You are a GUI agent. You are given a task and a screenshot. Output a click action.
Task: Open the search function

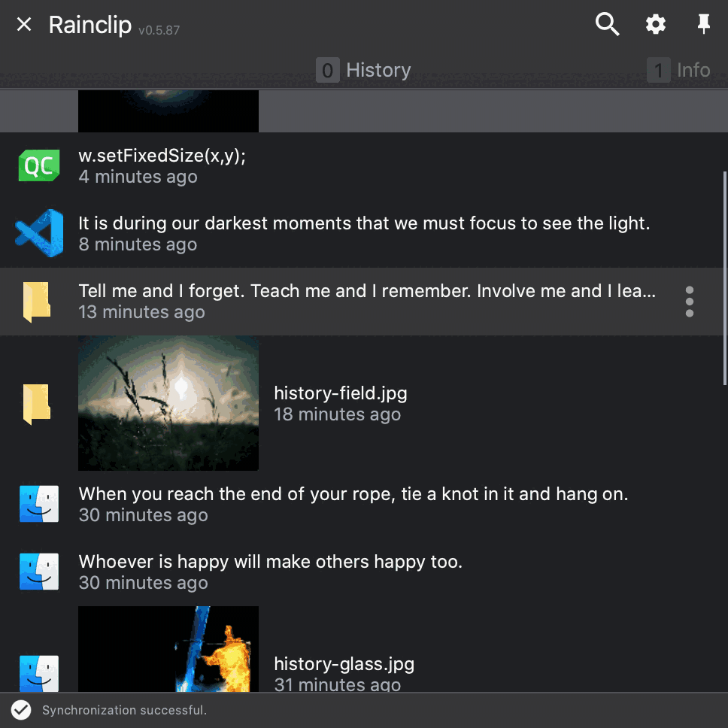click(607, 24)
